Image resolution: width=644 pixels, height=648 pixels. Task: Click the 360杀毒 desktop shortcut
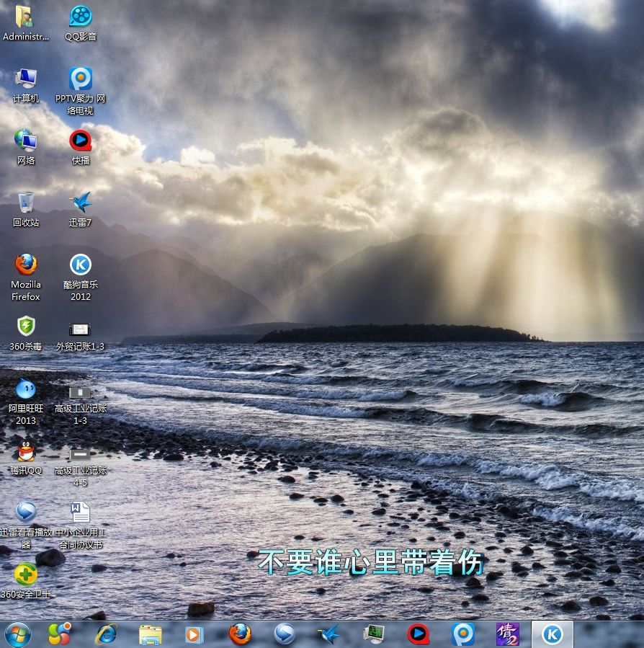[26, 333]
